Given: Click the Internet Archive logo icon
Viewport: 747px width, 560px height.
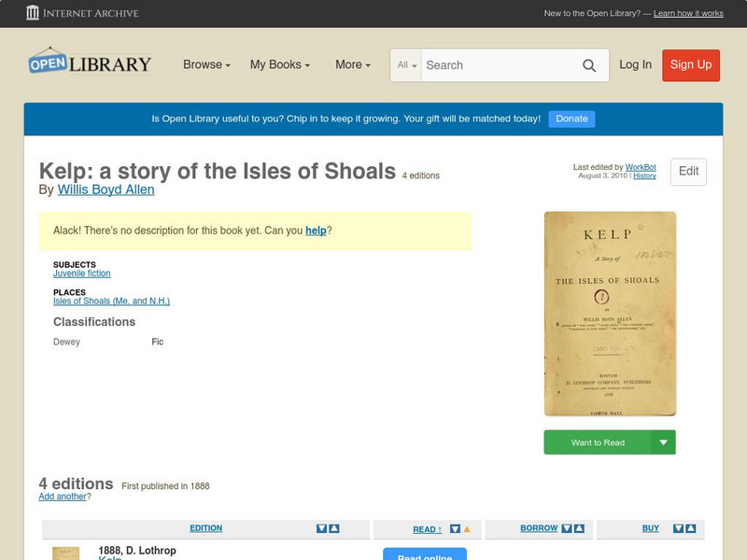Looking at the screenshot, I should [35, 13].
